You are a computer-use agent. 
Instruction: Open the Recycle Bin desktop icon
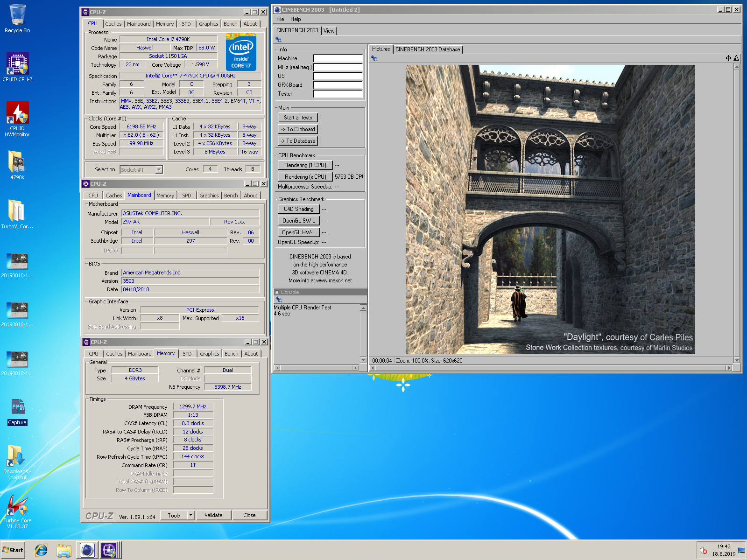tap(17, 19)
